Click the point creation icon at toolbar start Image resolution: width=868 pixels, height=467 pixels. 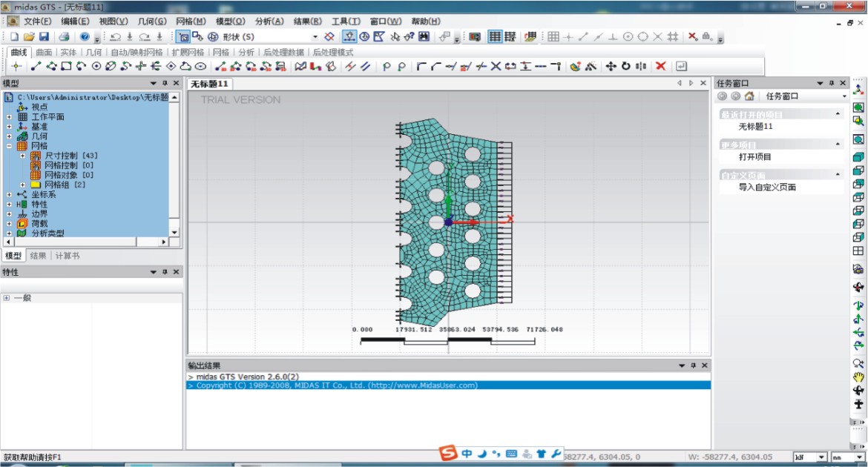pos(16,67)
